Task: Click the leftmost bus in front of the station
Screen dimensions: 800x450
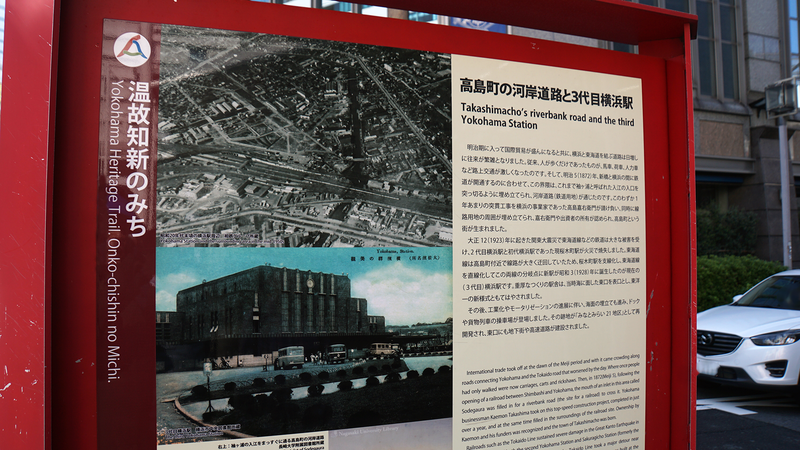Action: 289,357
